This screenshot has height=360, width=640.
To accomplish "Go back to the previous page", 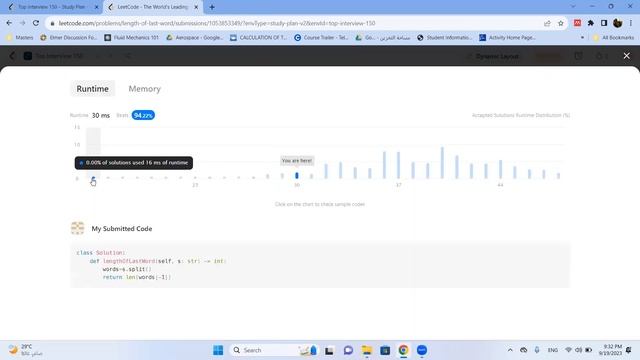I will point(9,23).
